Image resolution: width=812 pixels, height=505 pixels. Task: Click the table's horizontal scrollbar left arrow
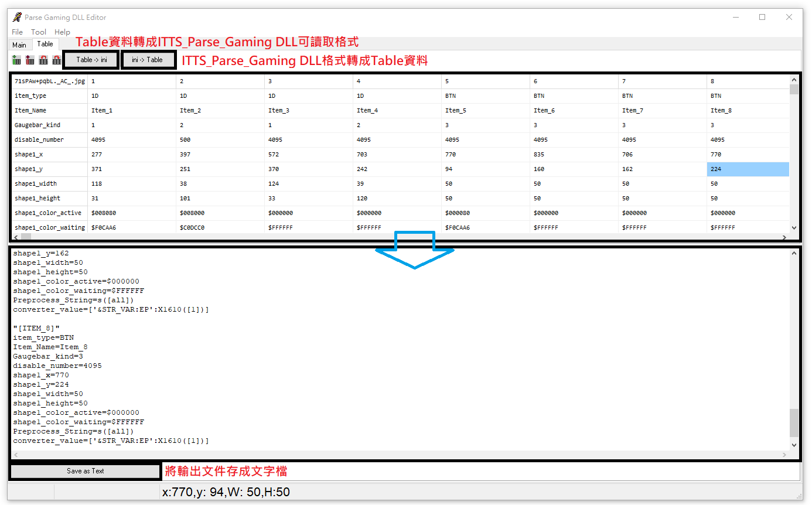pos(16,237)
